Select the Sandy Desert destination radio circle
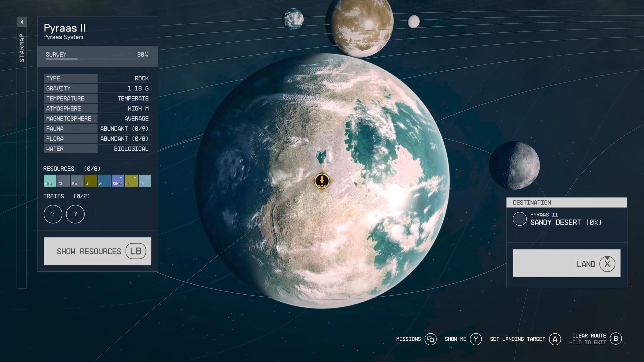Viewport: 644px width, 362px height. coord(520,219)
